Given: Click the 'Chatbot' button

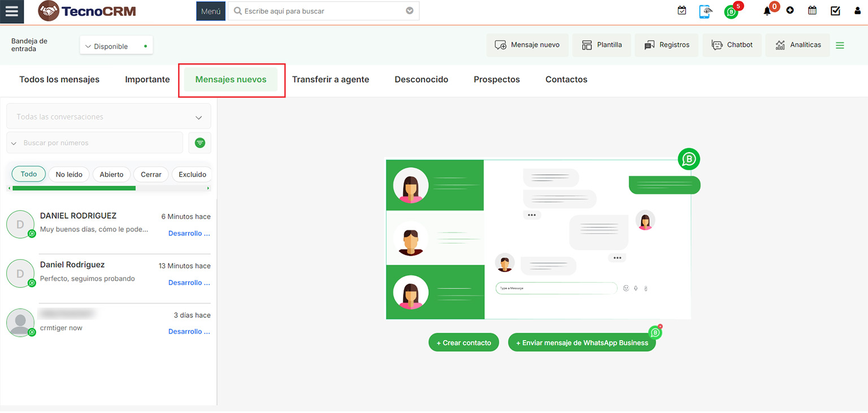Looking at the screenshot, I should [732, 45].
